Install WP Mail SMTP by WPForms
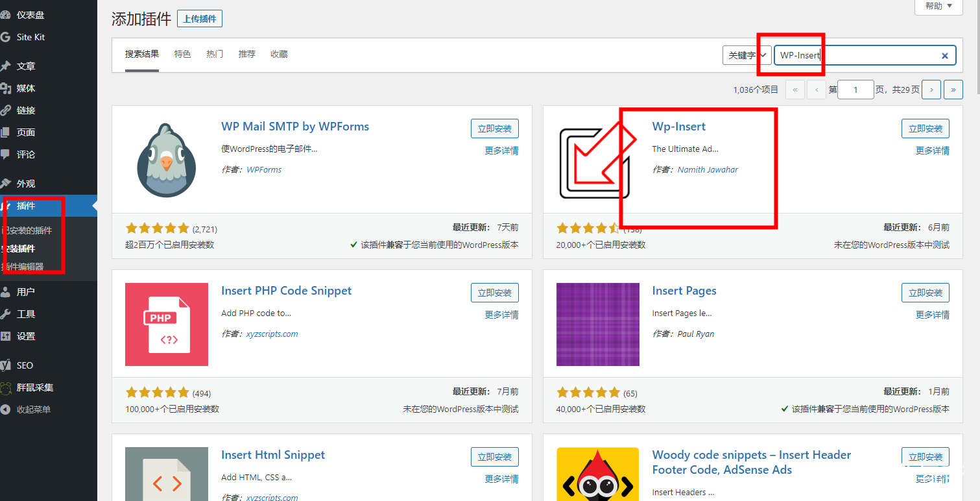 495,128
